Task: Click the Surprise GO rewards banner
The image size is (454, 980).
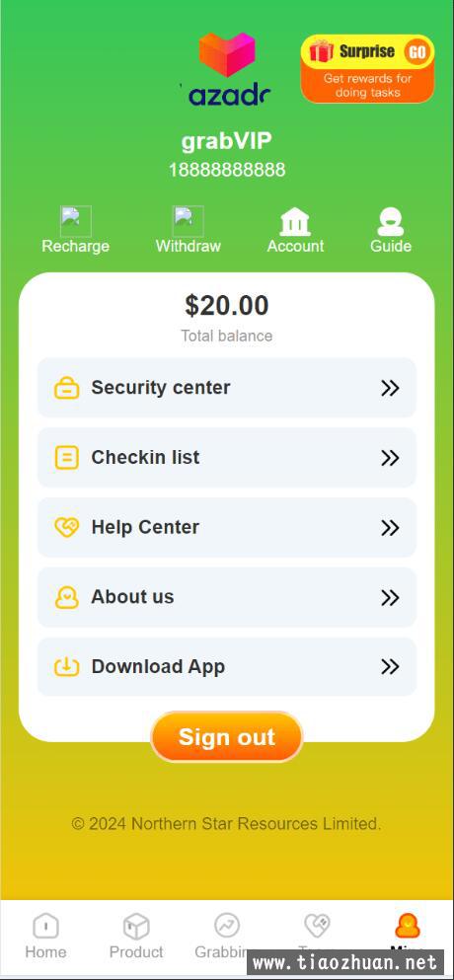Action: 368,69
